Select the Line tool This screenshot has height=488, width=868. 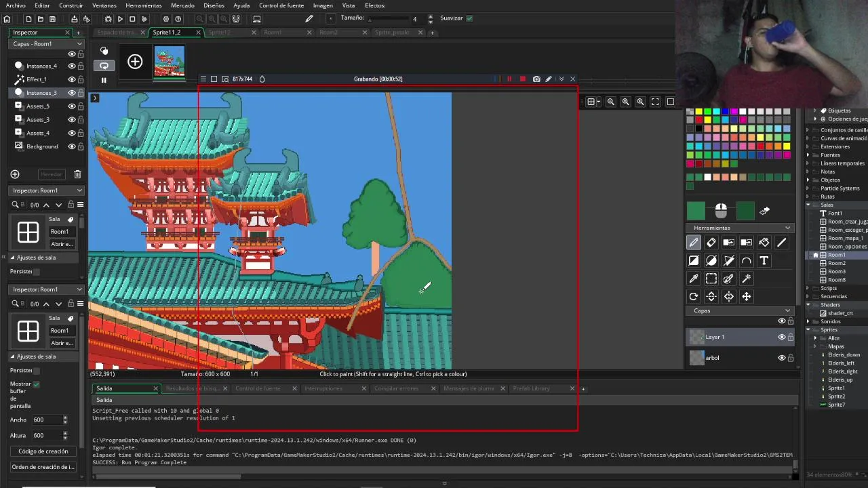[782, 243]
